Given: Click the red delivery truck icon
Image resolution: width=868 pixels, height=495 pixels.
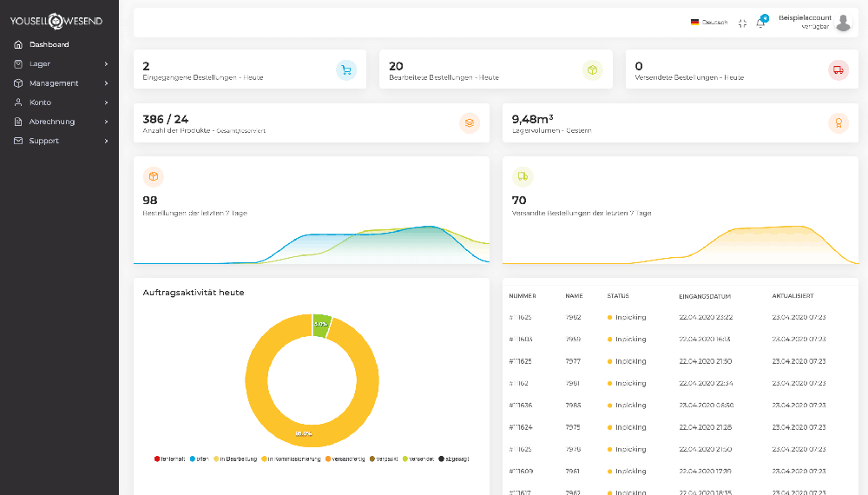Looking at the screenshot, I should coord(838,70).
